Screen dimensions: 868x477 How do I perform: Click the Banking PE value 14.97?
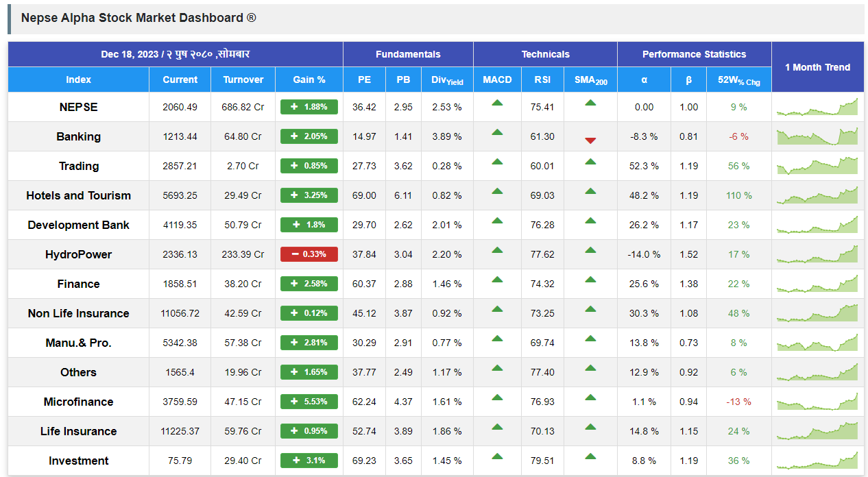(365, 136)
